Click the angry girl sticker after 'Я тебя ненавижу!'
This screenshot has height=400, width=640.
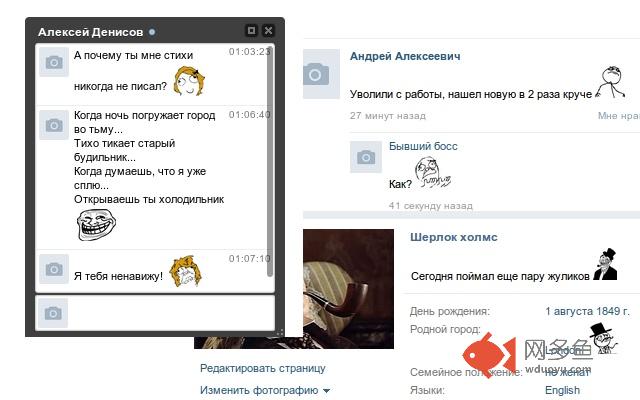coord(186,271)
